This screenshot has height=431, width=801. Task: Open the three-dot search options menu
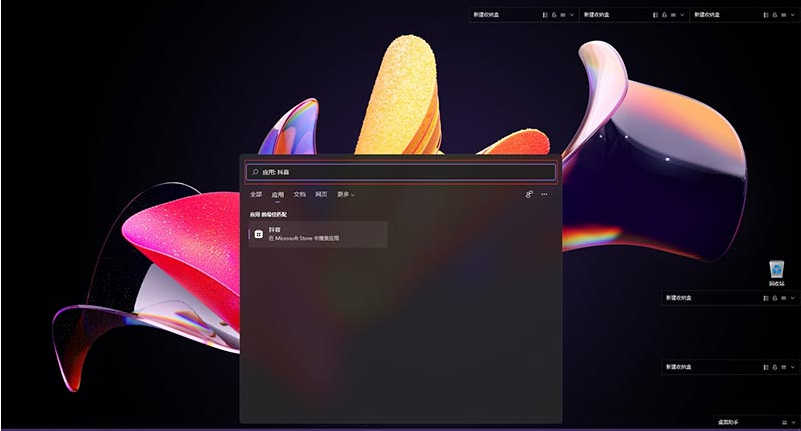544,194
